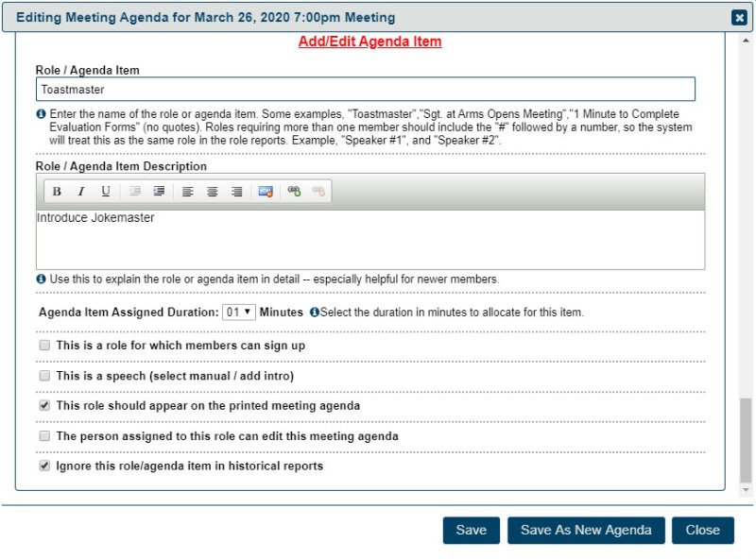Uncheck 'Ignore this role in historical reports'
The width and height of the screenshot is (756, 559).
(x=44, y=466)
